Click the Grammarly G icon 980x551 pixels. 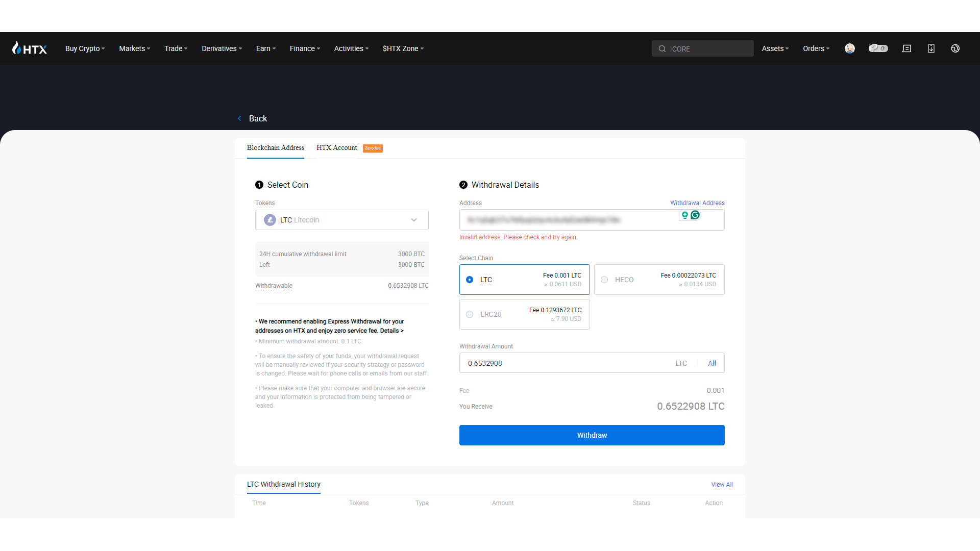point(695,215)
